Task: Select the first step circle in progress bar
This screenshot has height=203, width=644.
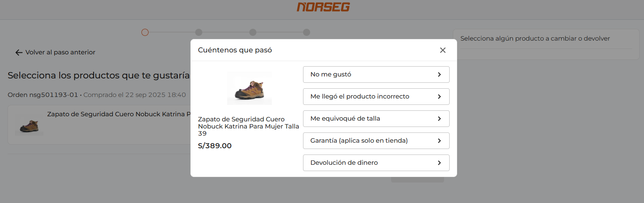Action: pos(145,32)
